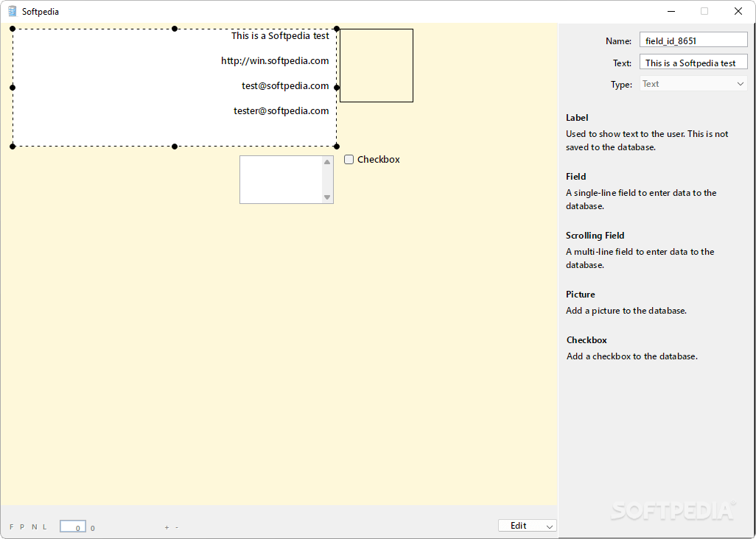This screenshot has height=539, width=756.
Task: Click the scrolling field's up arrow
Action: click(x=327, y=162)
